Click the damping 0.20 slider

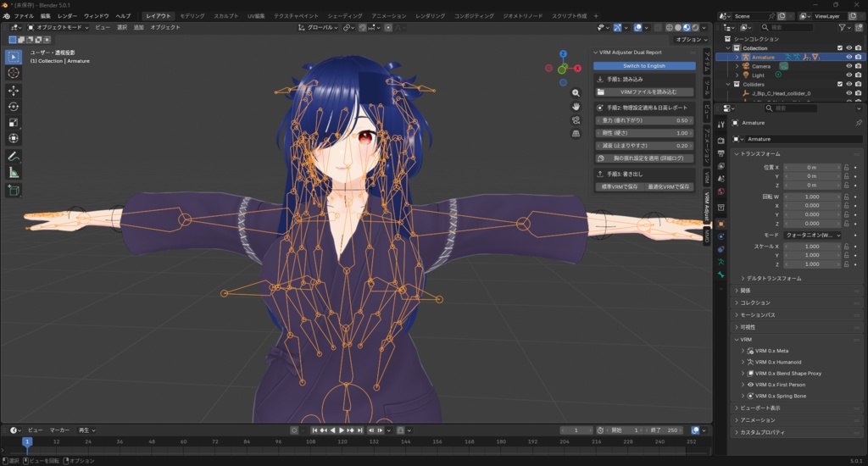tap(644, 146)
